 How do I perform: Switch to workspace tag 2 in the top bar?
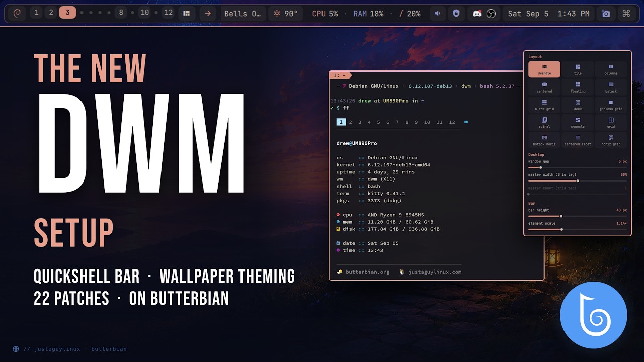pyautogui.click(x=51, y=13)
